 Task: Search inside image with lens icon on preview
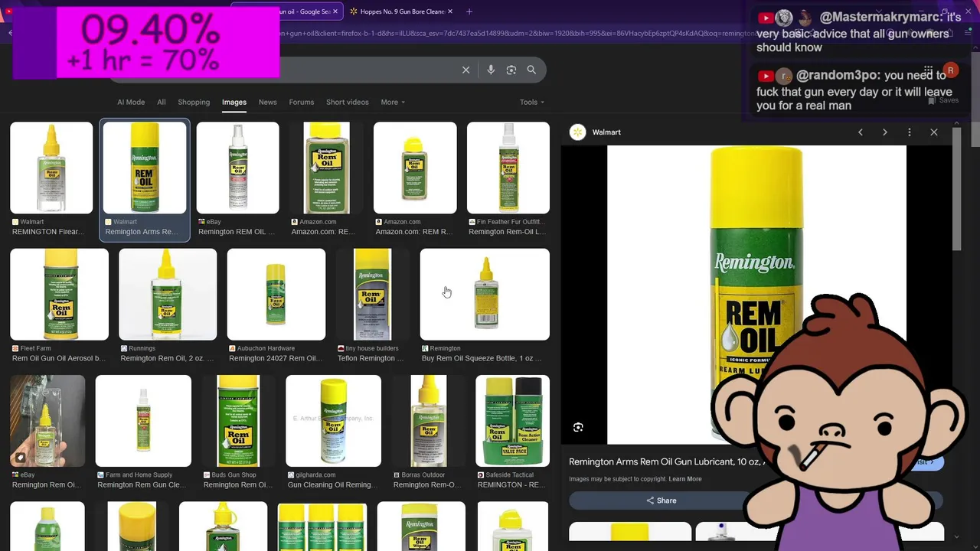(578, 427)
